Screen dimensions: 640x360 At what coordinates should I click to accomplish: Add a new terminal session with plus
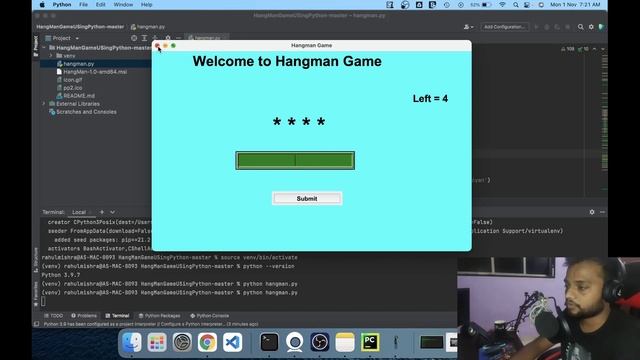click(102, 212)
